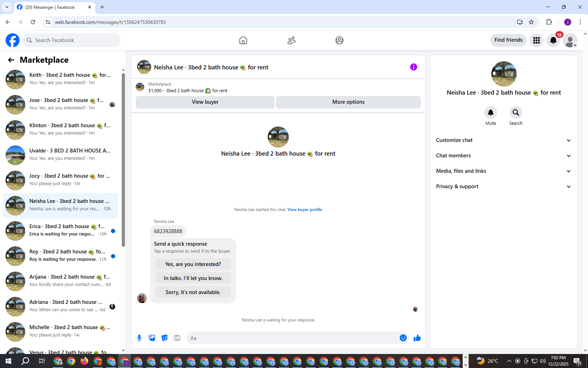Click the Facebook logo icon
This screenshot has height=368, width=588.
(x=13, y=40)
